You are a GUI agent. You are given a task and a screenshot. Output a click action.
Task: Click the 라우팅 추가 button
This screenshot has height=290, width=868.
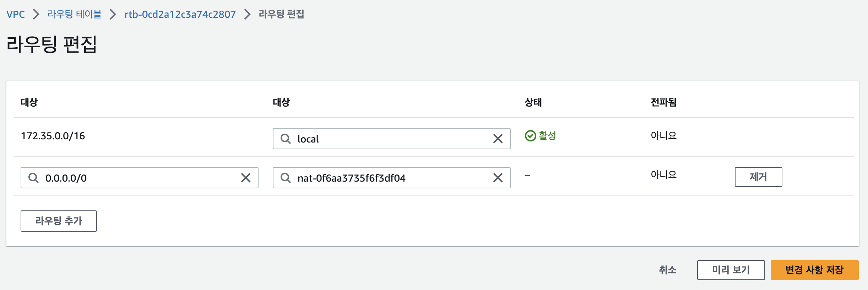pos(59,221)
